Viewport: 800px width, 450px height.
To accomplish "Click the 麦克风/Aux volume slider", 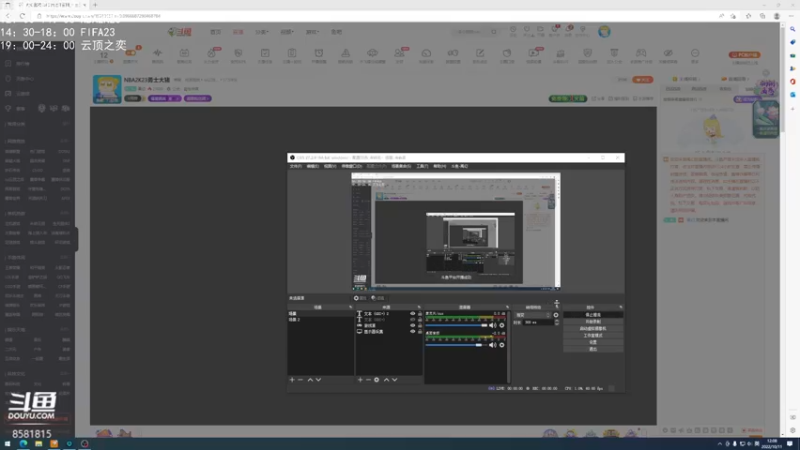I will pos(456,325).
